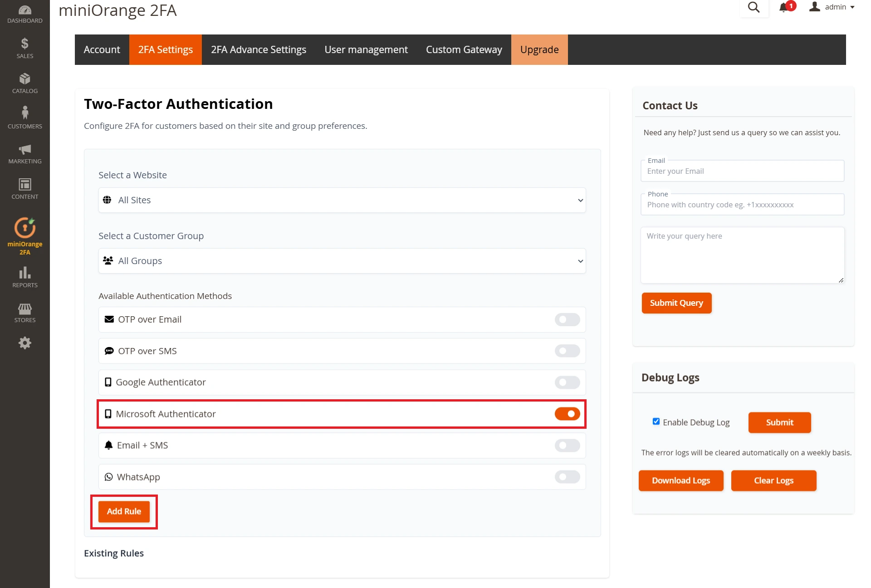Screen dimensions: 871x588
Task: Select the 2FA Settings tab
Action: click(166, 49)
